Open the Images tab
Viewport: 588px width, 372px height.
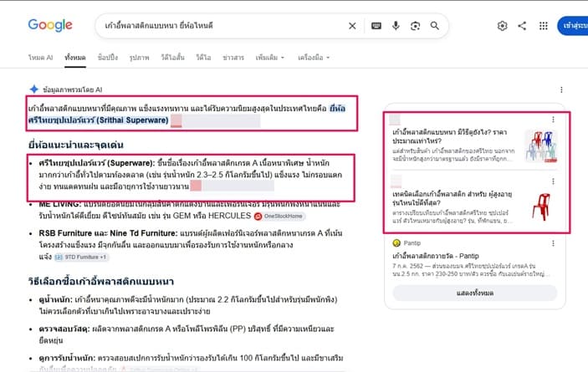pyautogui.click(x=139, y=58)
